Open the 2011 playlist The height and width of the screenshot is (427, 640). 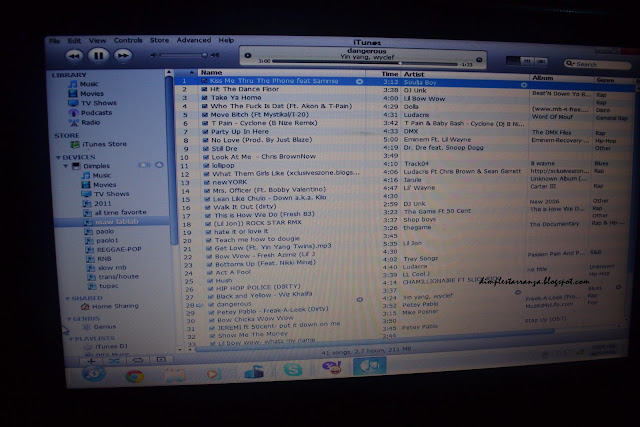click(102, 203)
